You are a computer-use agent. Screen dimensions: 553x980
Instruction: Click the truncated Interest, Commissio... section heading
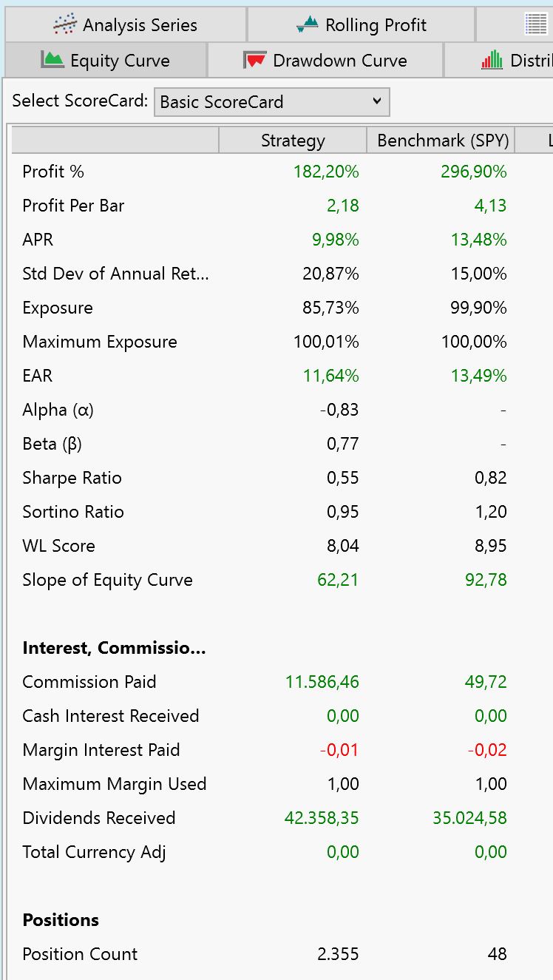114,648
